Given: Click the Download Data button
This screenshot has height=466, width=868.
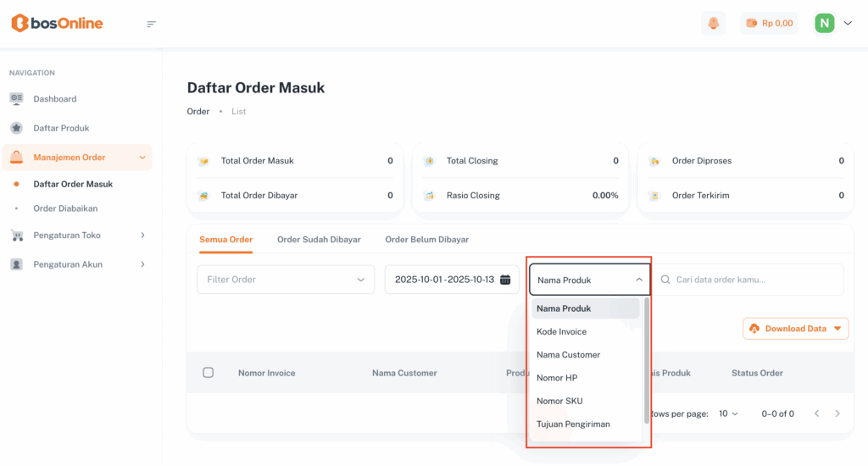Looking at the screenshot, I should (x=795, y=329).
